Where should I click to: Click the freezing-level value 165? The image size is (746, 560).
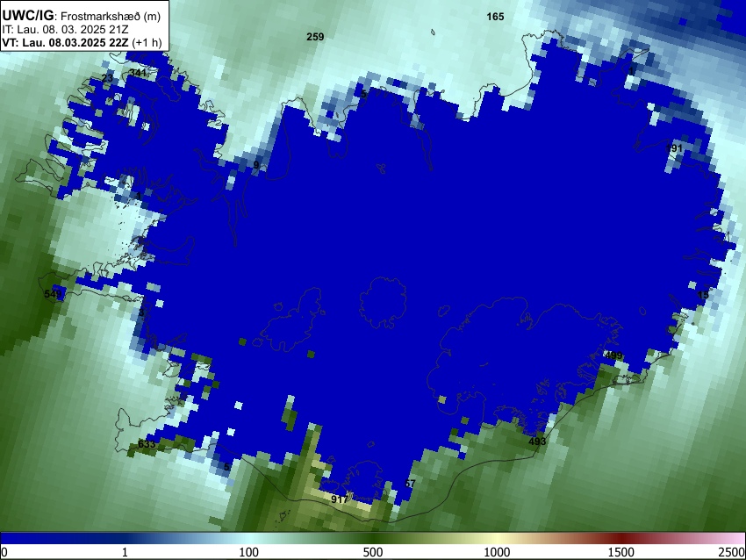click(x=495, y=17)
